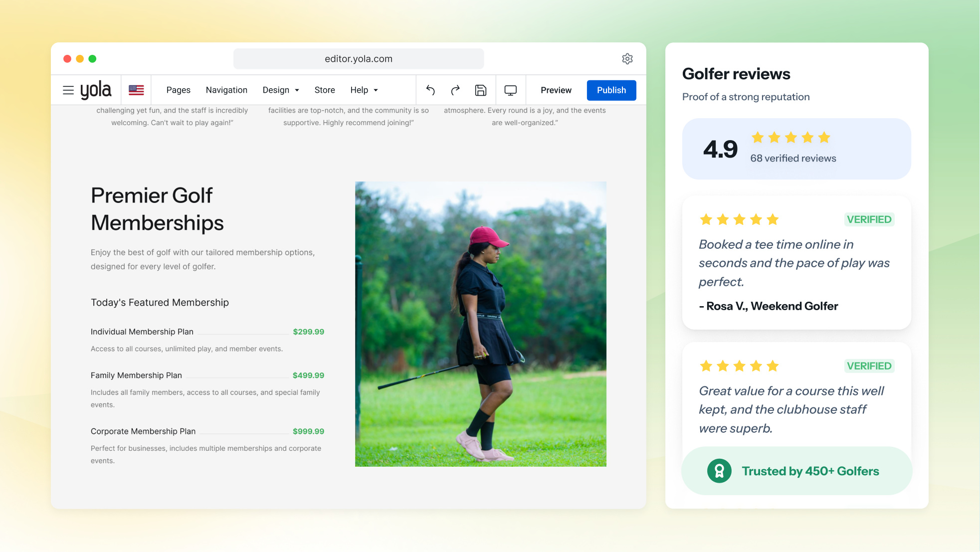Click the editor.yola.com address bar

[359, 59]
